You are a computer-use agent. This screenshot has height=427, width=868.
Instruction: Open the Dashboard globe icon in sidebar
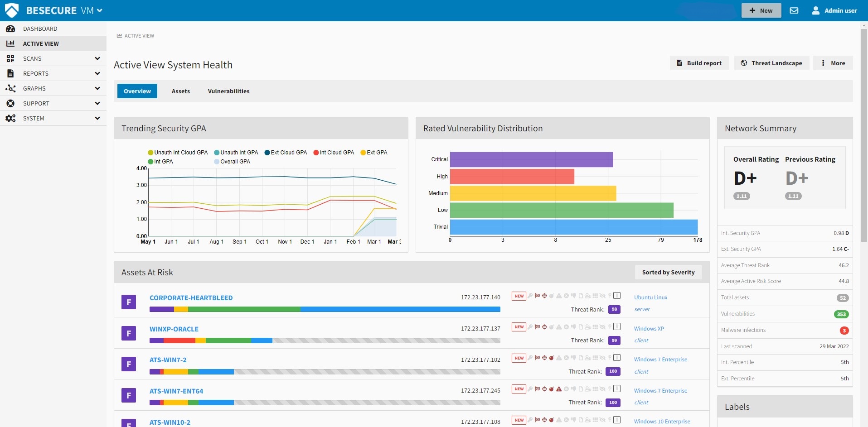tap(10, 29)
